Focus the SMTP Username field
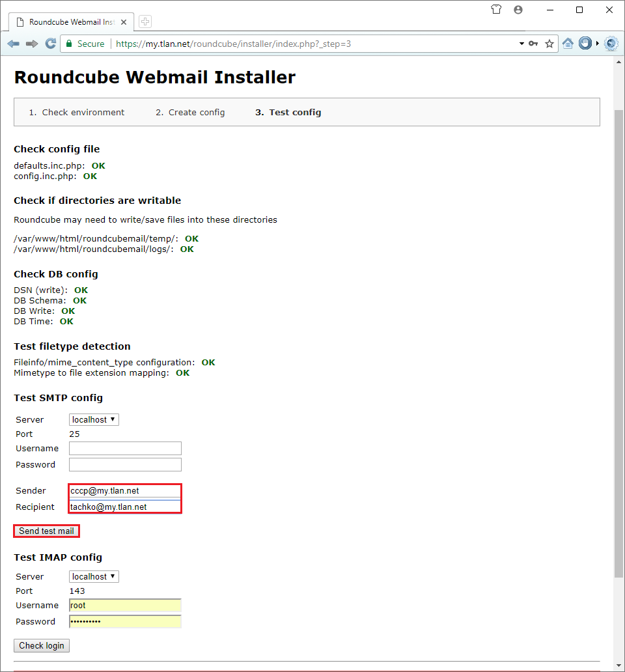The width and height of the screenshot is (625, 672). tap(125, 448)
